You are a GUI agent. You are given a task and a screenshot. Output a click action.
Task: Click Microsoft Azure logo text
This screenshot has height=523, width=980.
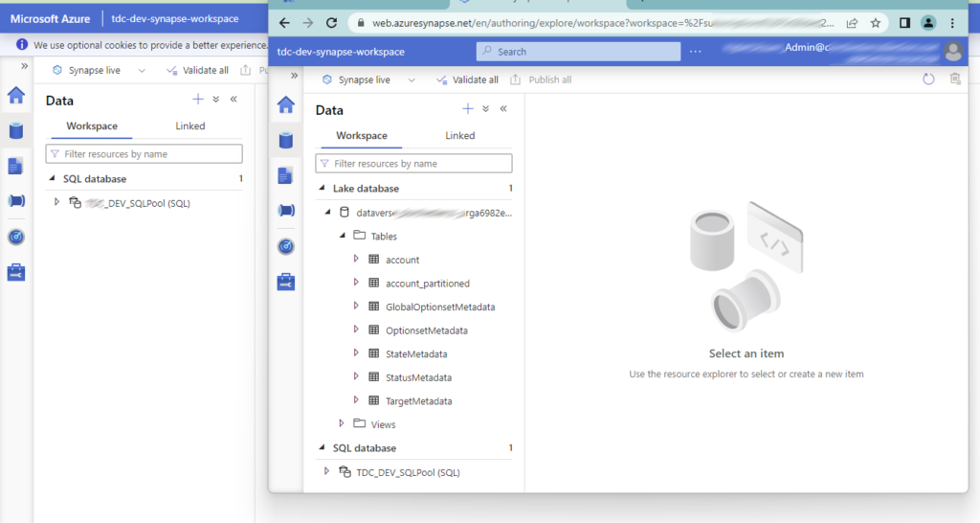tap(50, 19)
